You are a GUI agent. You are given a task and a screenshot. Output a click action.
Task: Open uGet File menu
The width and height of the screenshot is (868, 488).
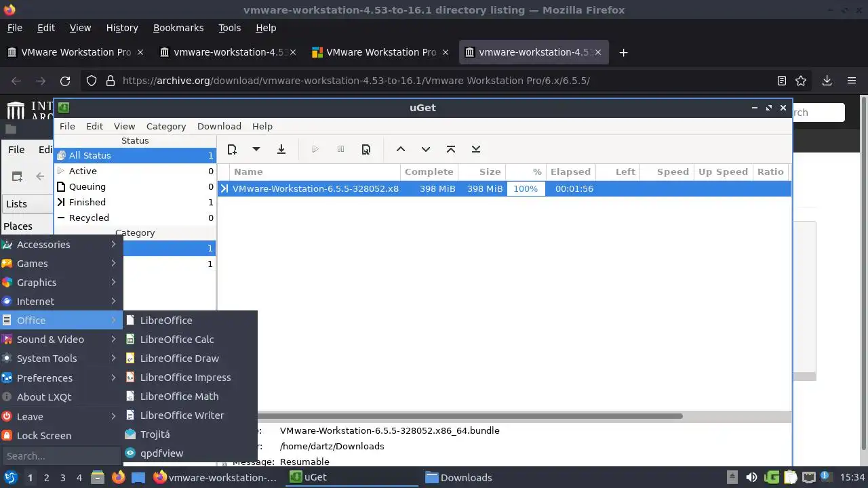tap(67, 126)
